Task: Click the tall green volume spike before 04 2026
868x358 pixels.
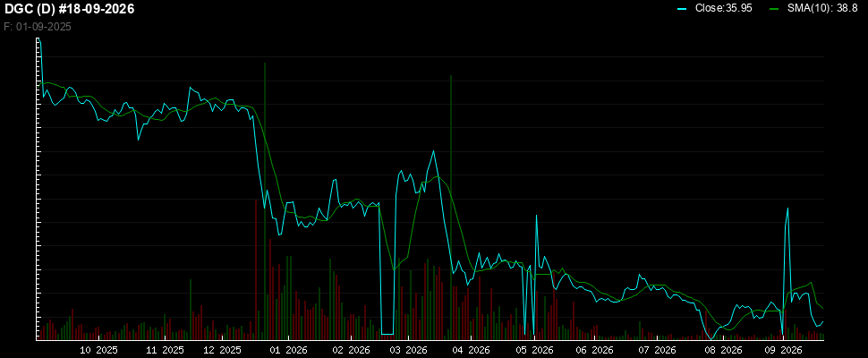Action: (x=451, y=207)
